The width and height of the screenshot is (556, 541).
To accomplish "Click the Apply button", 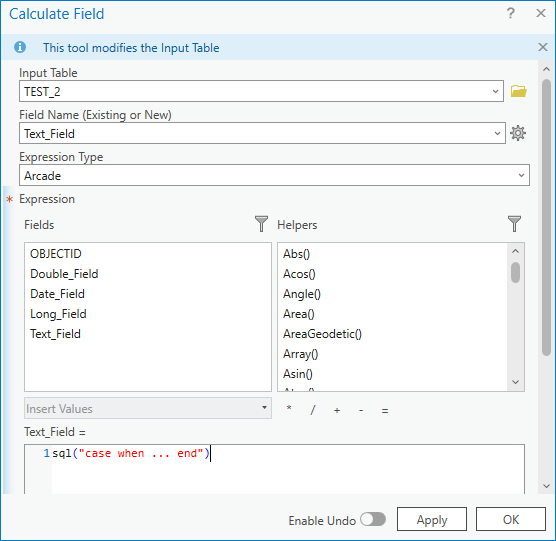I will [432, 519].
